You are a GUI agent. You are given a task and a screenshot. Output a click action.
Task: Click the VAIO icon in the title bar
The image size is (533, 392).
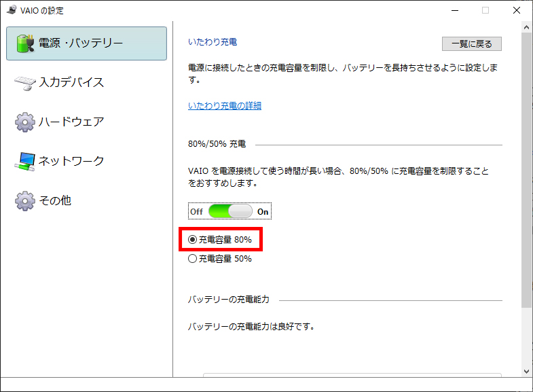(12, 10)
